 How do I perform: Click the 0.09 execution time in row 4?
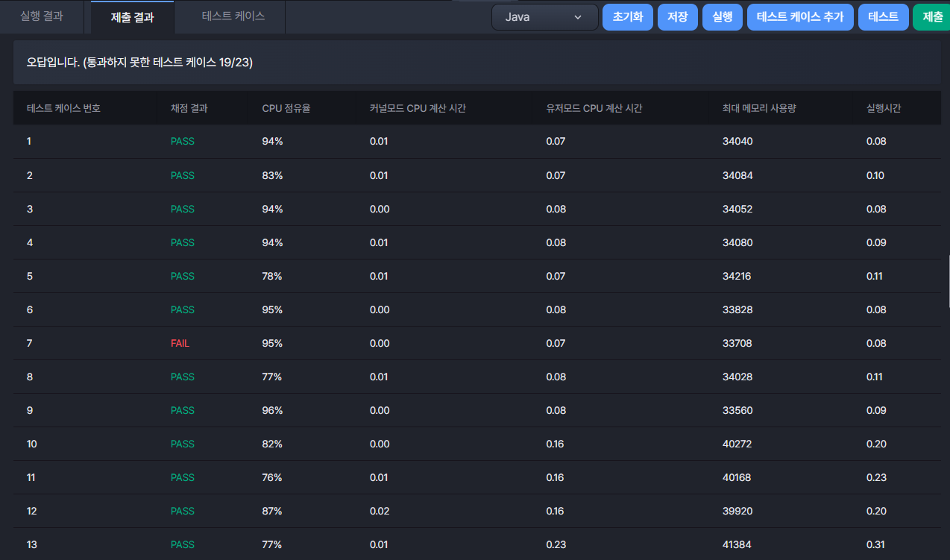(876, 242)
